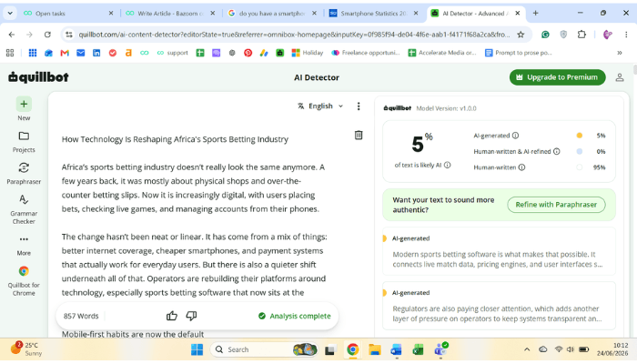Reload the current page

click(x=47, y=35)
